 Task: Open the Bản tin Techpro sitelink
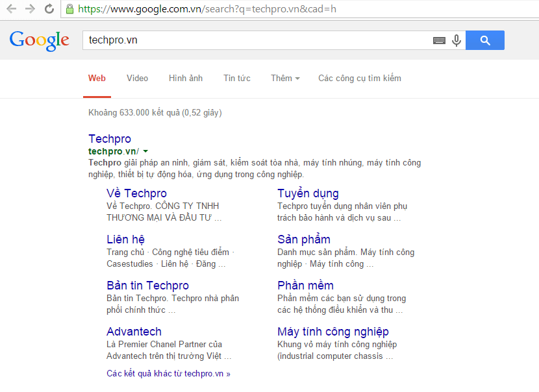(x=147, y=286)
